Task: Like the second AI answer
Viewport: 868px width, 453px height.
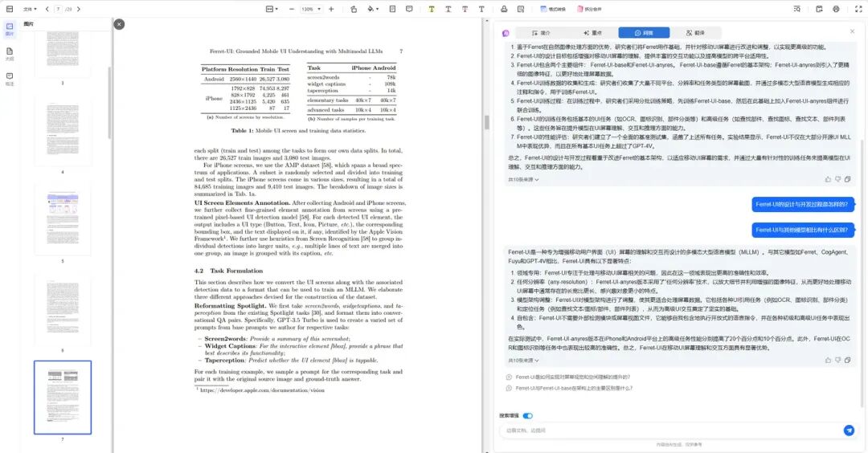Action: tap(828, 360)
